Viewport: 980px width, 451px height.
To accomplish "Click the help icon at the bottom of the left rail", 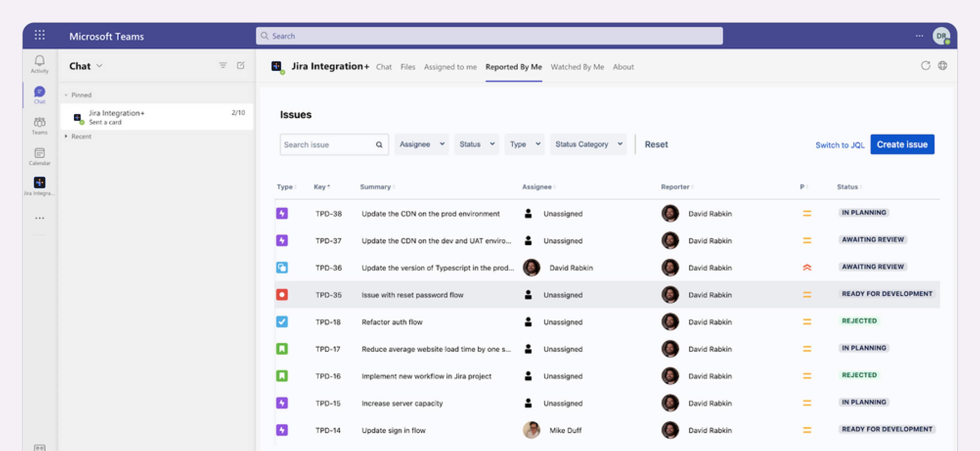I will pos(40,448).
